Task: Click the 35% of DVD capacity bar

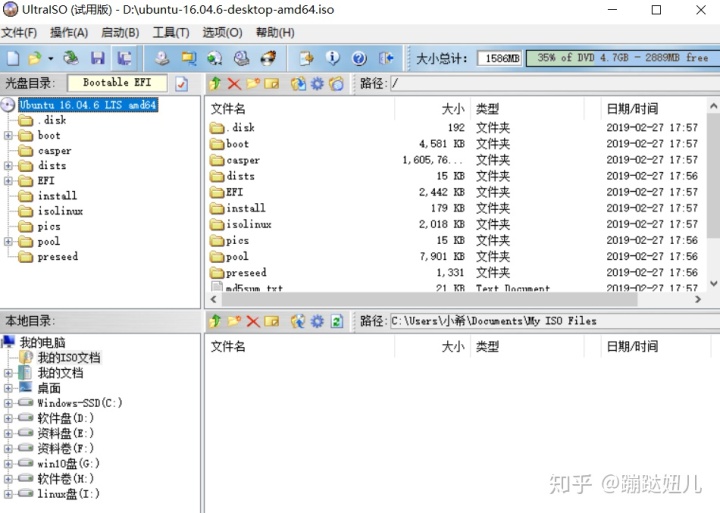Action: pyautogui.click(x=623, y=58)
